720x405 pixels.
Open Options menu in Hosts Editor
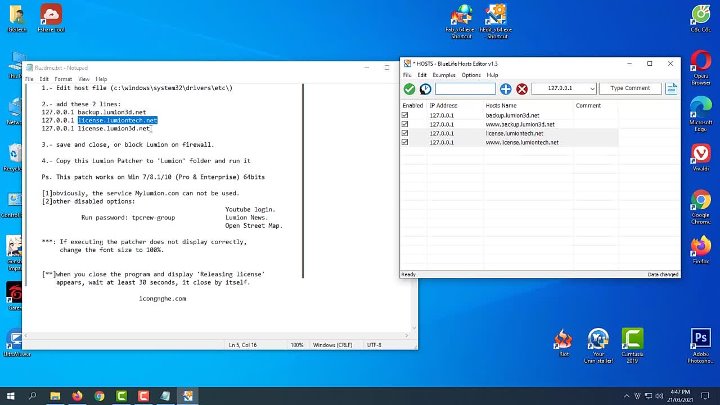coord(471,75)
